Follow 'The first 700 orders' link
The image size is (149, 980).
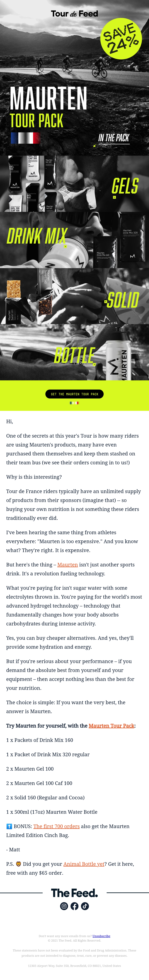[x=56, y=826]
